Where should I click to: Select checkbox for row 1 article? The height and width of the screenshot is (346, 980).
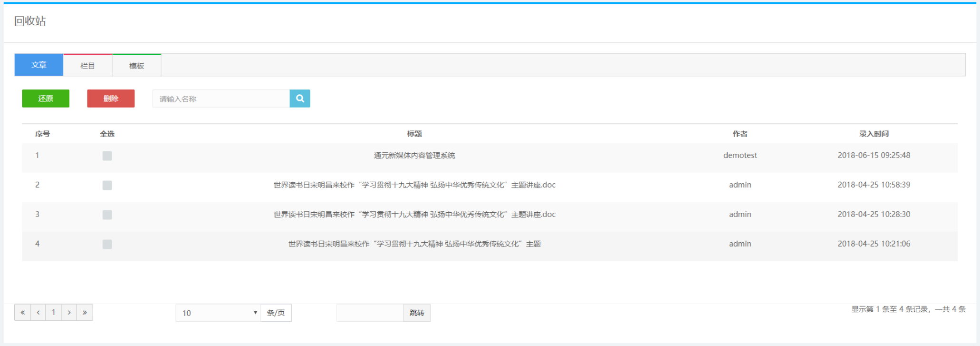pos(107,156)
